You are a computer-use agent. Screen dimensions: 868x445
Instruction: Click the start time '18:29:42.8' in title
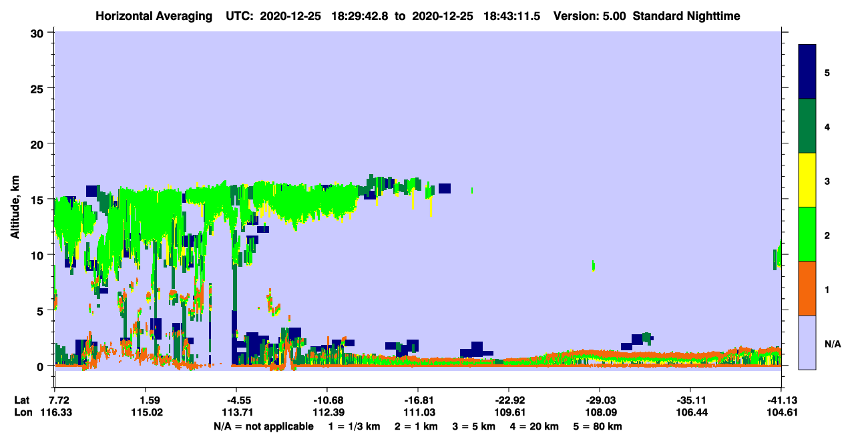click(x=361, y=15)
